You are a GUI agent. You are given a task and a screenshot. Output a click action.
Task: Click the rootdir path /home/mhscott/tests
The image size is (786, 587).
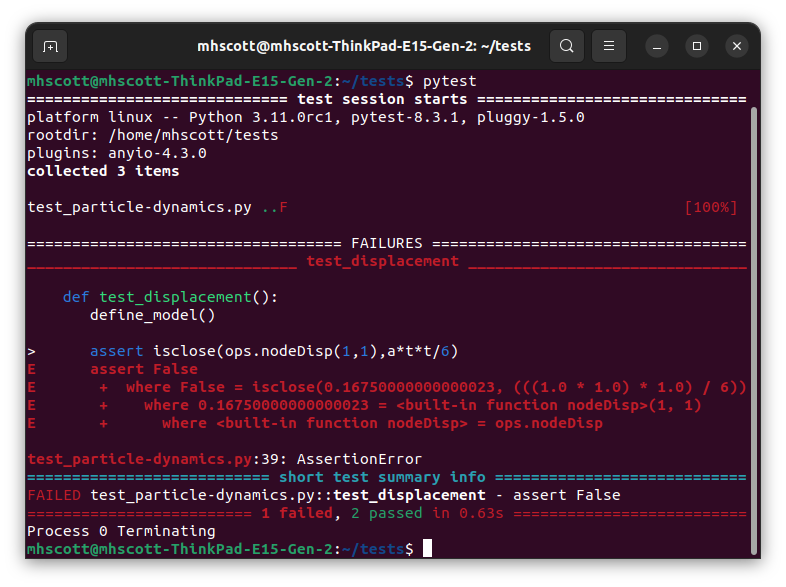(x=193, y=135)
